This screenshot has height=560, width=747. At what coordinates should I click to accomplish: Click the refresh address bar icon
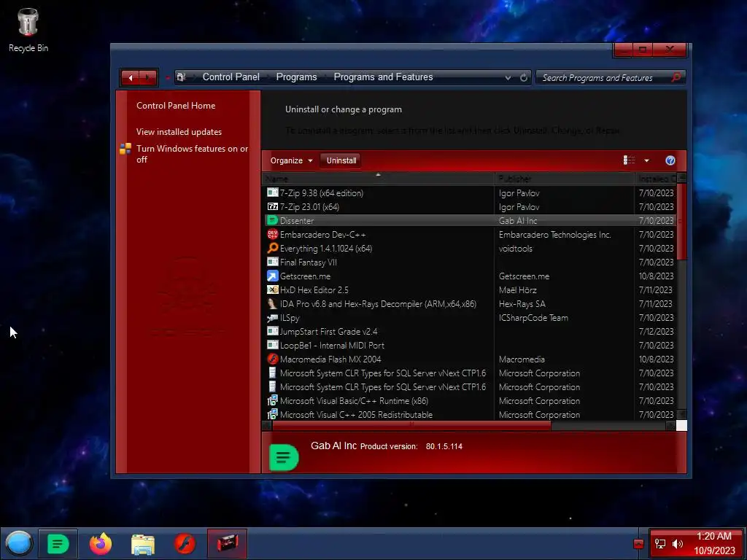pyautogui.click(x=524, y=77)
